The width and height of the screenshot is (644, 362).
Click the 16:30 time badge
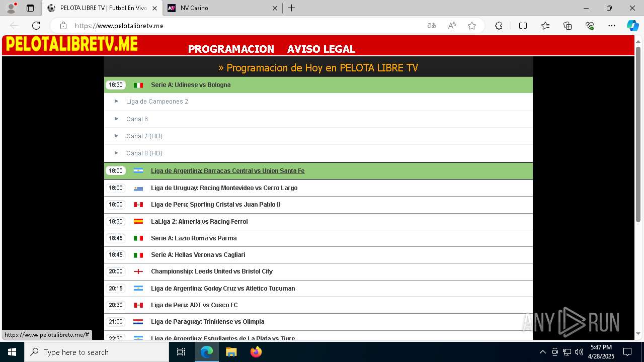116,85
